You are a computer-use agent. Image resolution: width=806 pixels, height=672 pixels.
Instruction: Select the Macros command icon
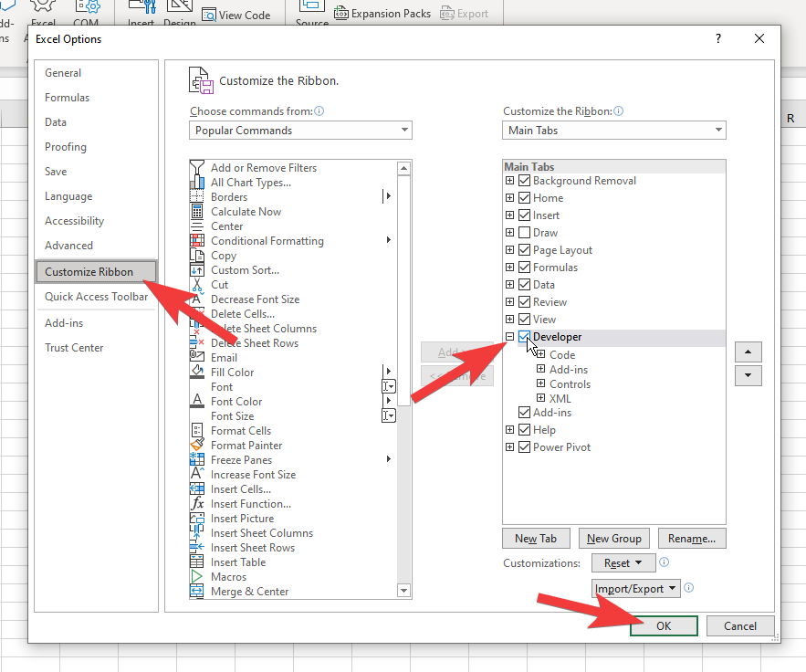[197, 577]
